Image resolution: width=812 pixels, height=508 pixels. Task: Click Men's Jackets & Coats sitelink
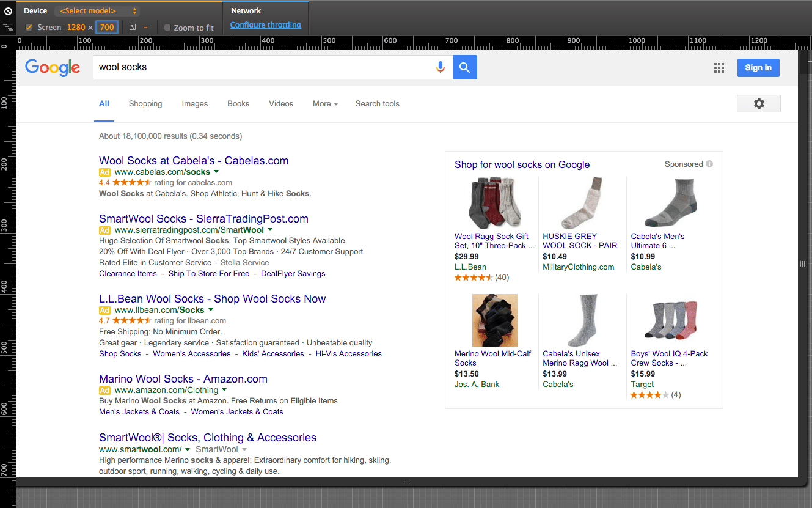(139, 412)
